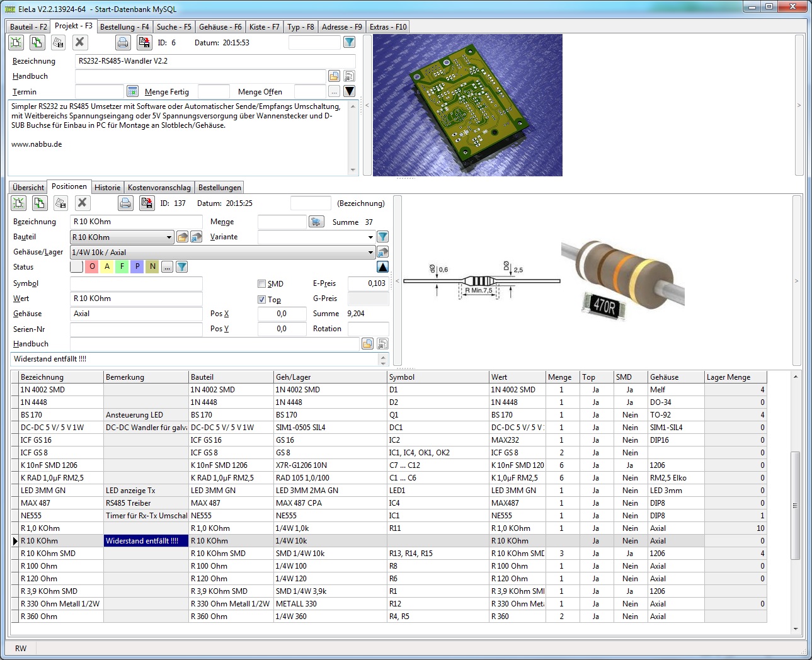
Task: Click the Variante filter funnel icon
Action: [x=382, y=237]
